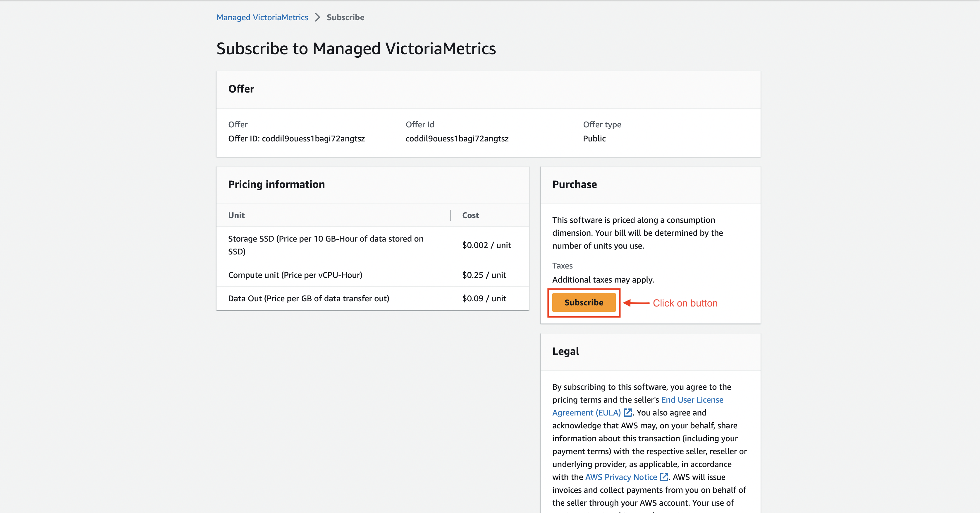Screen dimensions: 980x513
Task: Click the Offer panel heading
Action: [x=241, y=89]
